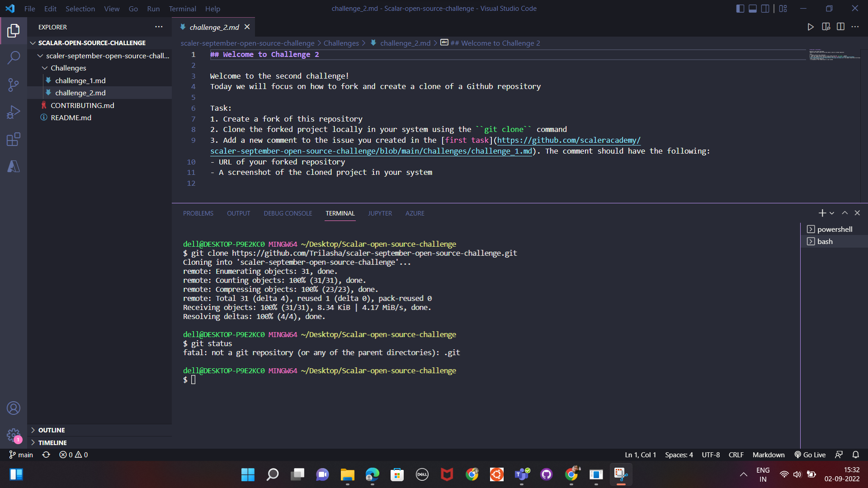Open errors and warnings count in status bar

tap(73, 455)
